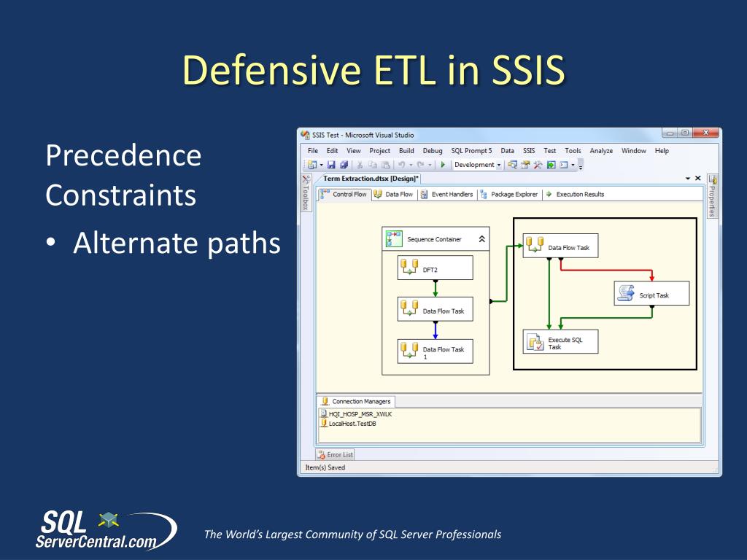Open the Command Window dropdown arrow

pyautogui.click(x=573, y=166)
